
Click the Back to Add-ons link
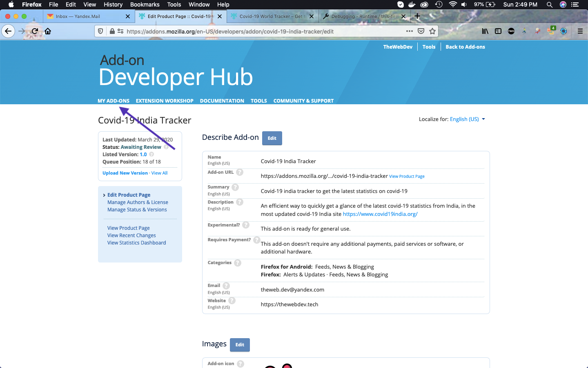coord(465,47)
